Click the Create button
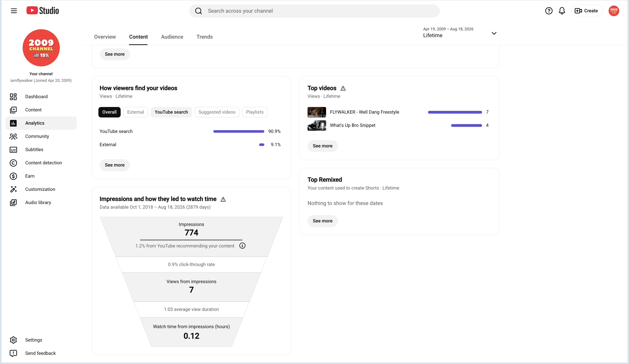 click(587, 11)
